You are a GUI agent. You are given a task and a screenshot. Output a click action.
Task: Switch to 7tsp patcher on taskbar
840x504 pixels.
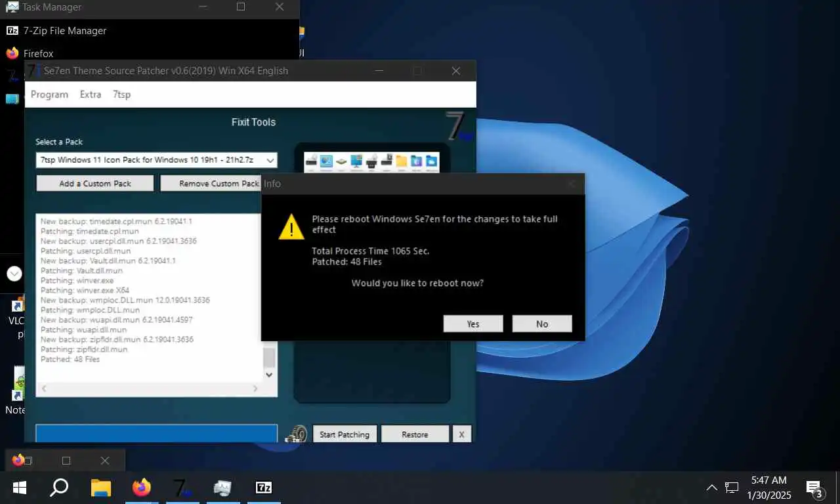(182, 488)
